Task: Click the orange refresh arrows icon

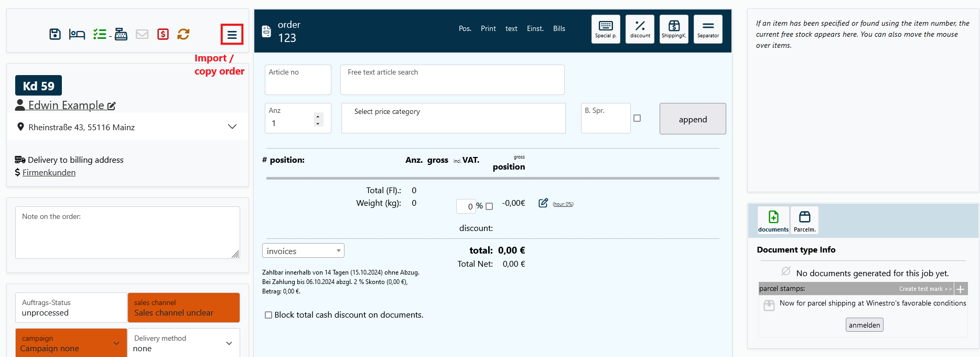Action: (x=183, y=35)
